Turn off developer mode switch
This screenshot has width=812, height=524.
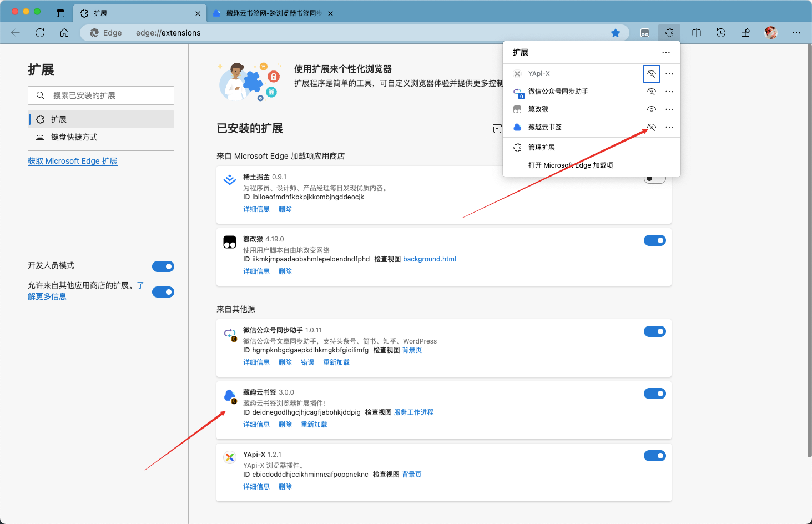[x=163, y=266]
